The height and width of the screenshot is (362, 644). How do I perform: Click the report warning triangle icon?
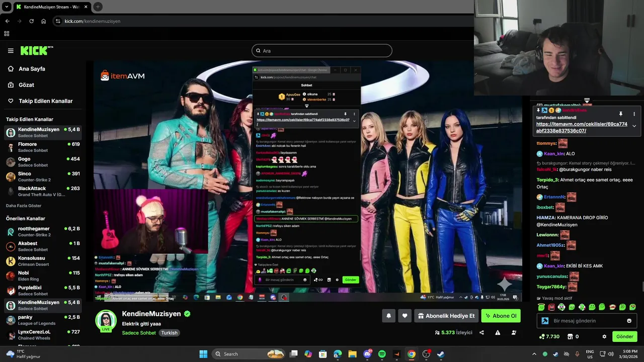point(498,332)
